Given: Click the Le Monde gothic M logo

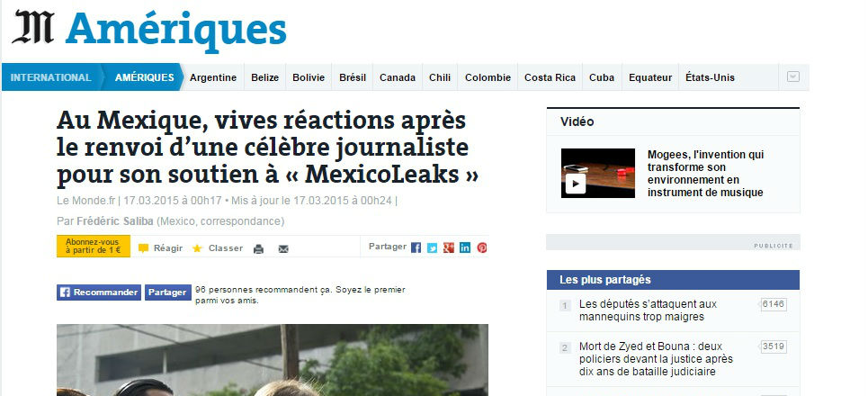Looking at the screenshot, I should point(33,27).
